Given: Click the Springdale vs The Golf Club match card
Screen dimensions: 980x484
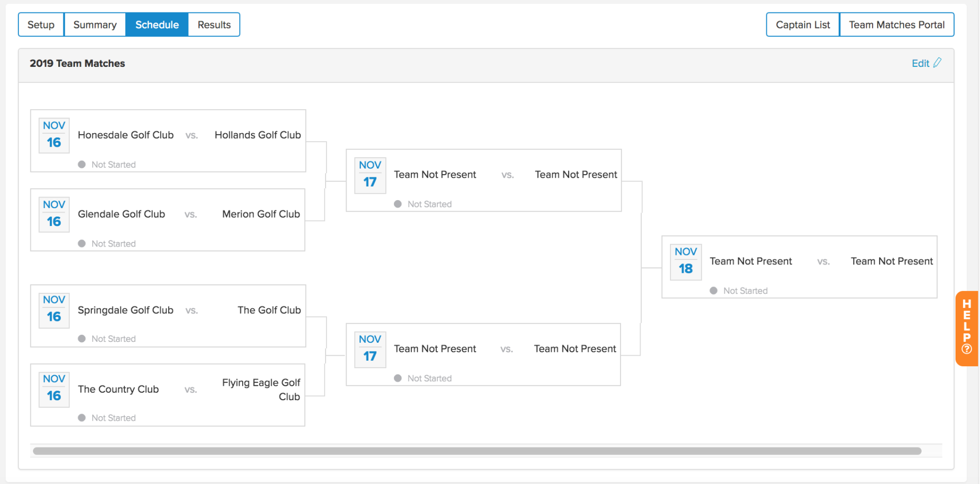Looking at the screenshot, I should click(x=168, y=316).
